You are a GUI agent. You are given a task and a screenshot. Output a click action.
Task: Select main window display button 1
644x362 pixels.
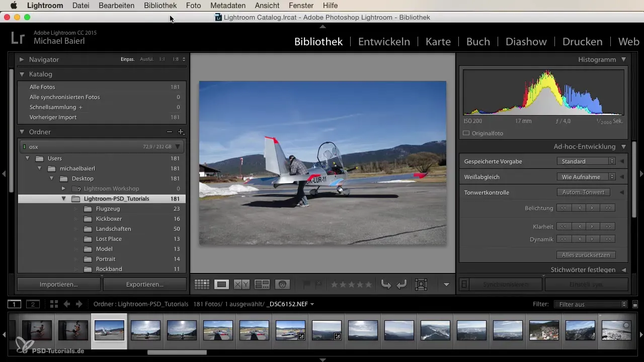point(15,304)
